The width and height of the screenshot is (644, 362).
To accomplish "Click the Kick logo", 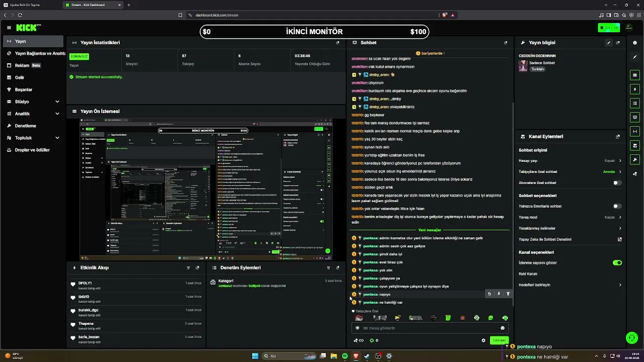I will [29, 28].
